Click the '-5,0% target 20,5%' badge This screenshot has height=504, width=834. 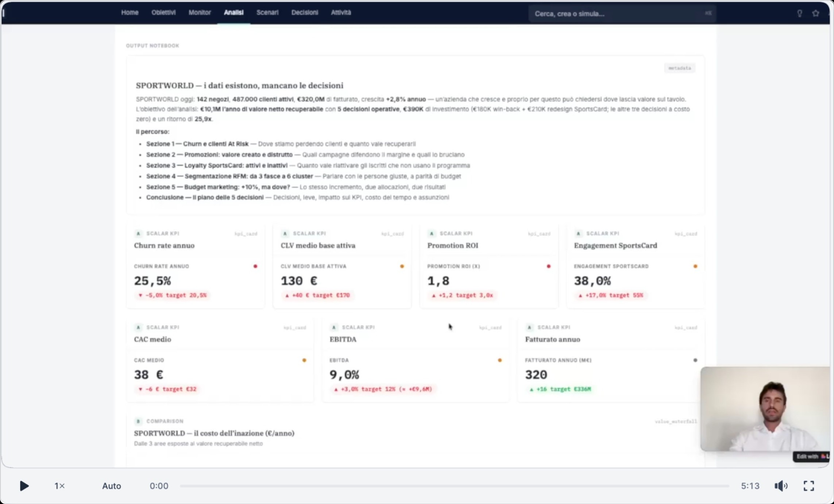coord(172,295)
